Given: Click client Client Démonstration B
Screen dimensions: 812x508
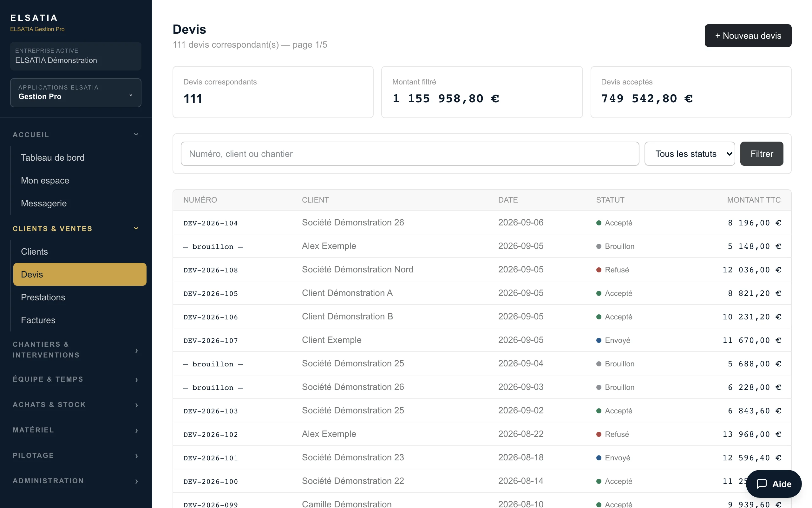Looking at the screenshot, I should tap(347, 317).
